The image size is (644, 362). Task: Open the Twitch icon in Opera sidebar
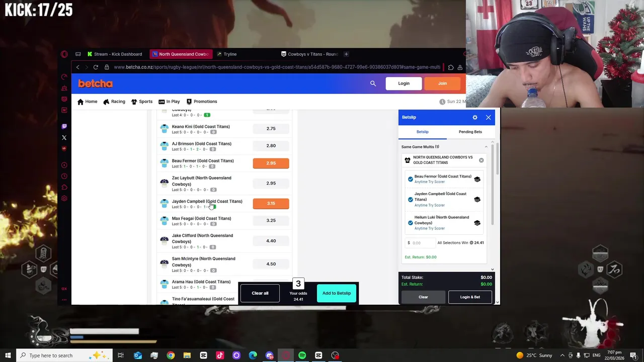(x=64, y=126)
